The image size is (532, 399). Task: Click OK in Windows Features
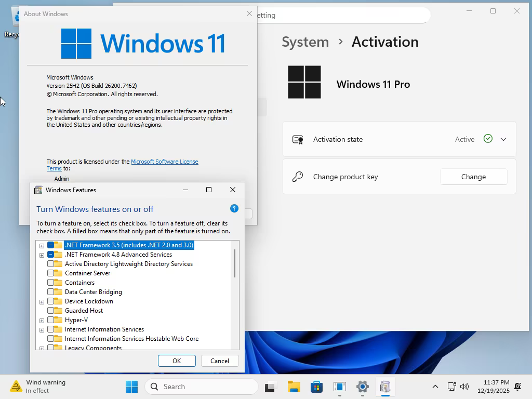click(177, 361)
